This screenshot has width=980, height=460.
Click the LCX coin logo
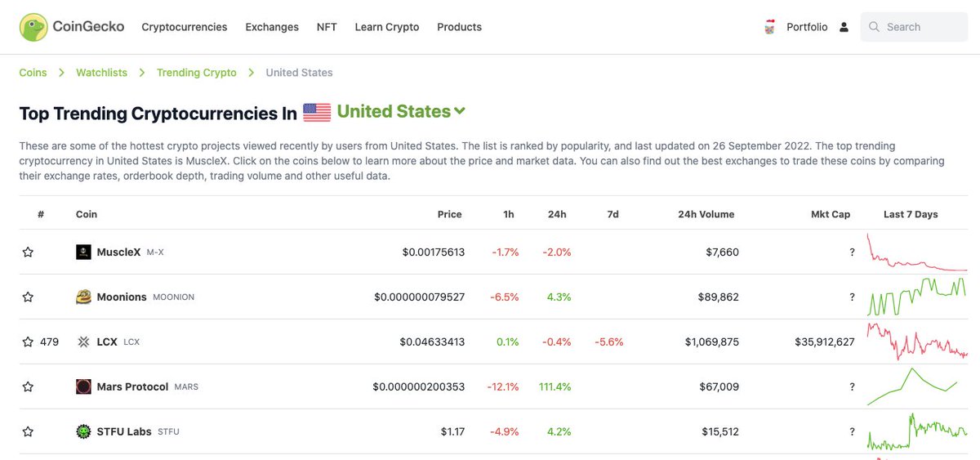pos(83,342)
